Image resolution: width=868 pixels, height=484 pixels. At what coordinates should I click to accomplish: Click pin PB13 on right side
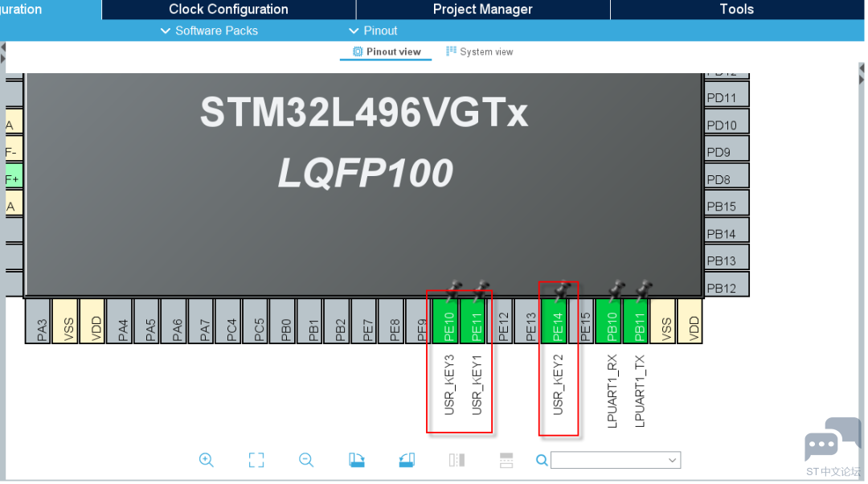point(727,257)
